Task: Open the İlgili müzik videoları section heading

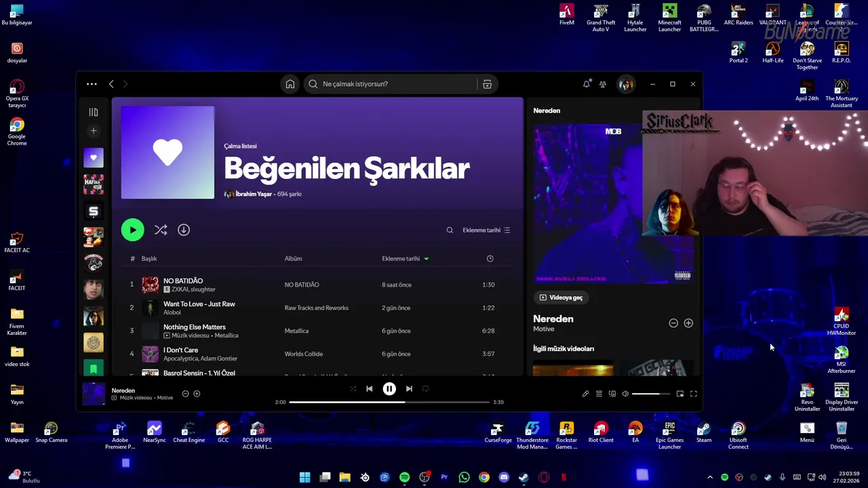Action: [x=564, y=348]
